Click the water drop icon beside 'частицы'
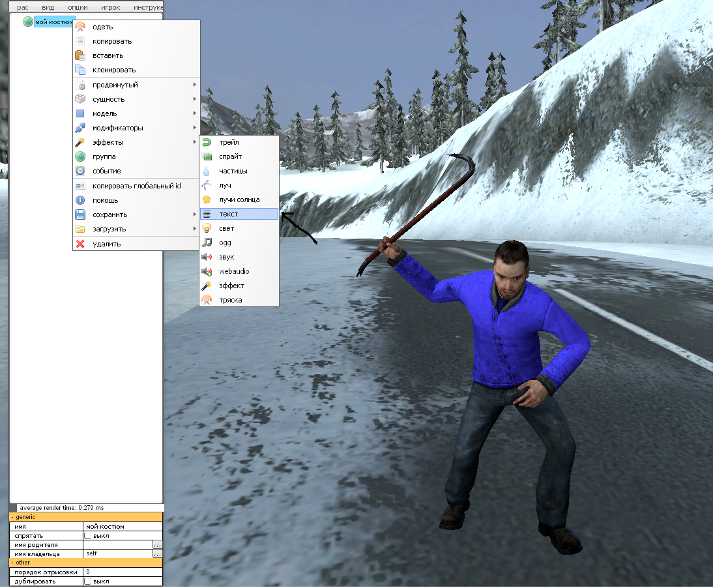The image size is (713, 588). (x=207, y=171)
